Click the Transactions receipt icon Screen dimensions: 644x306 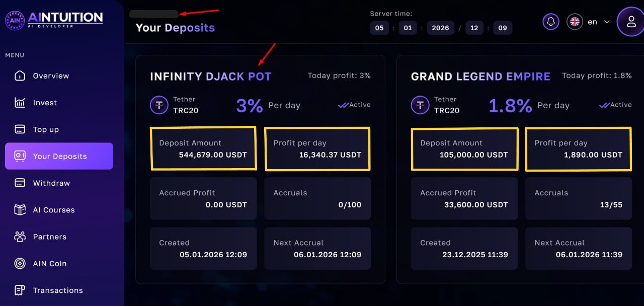pyautogui.click(x=20, y=290)
